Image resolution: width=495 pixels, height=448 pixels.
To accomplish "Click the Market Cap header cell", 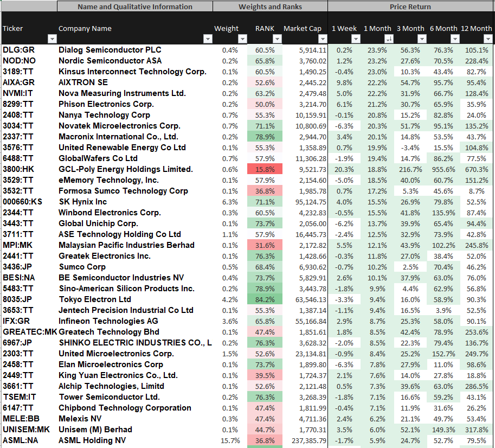I will tap(305, 28).
